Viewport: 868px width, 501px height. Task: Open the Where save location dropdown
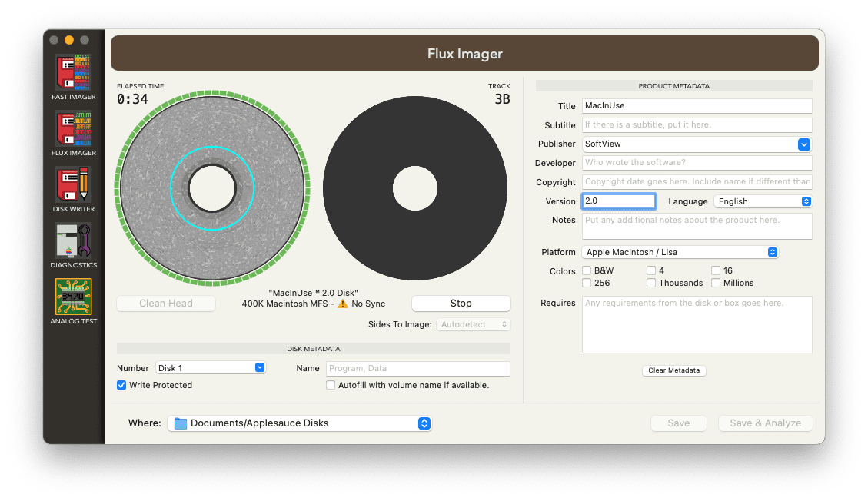click(x=300, y=423)
